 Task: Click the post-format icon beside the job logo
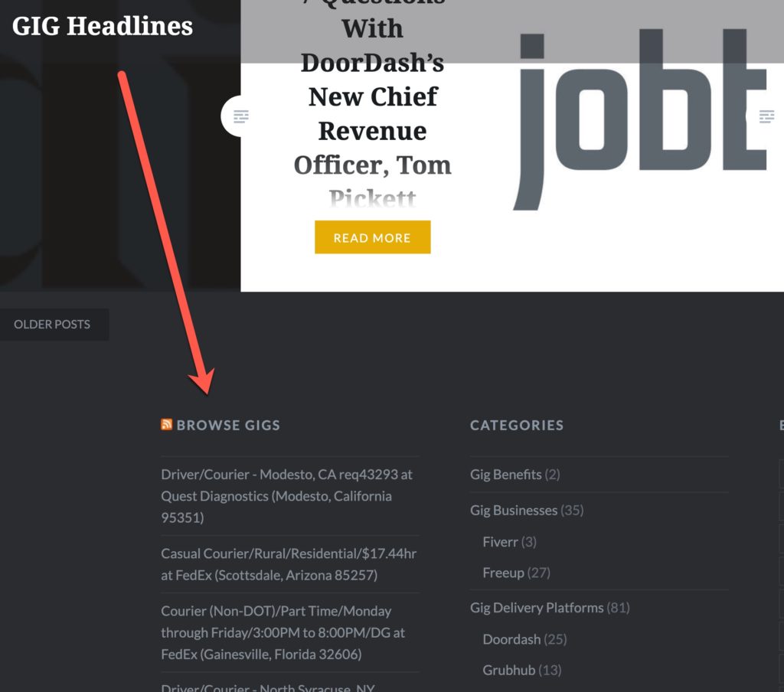[x=766, y=116]
